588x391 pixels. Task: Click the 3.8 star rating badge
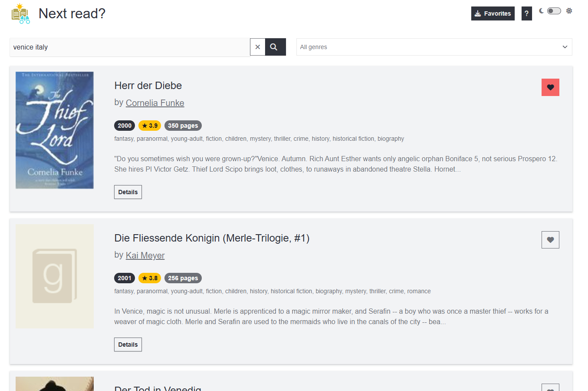click(x=150, y=278)
